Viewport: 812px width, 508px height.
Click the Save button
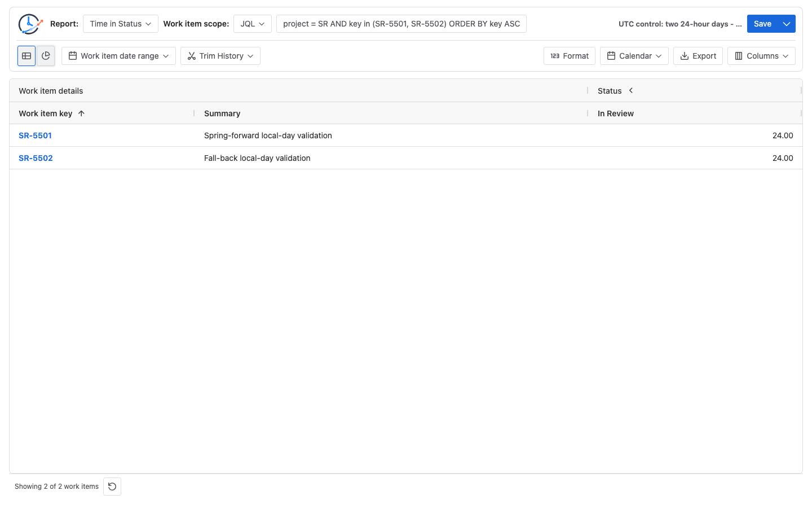(x=762, y=24)
